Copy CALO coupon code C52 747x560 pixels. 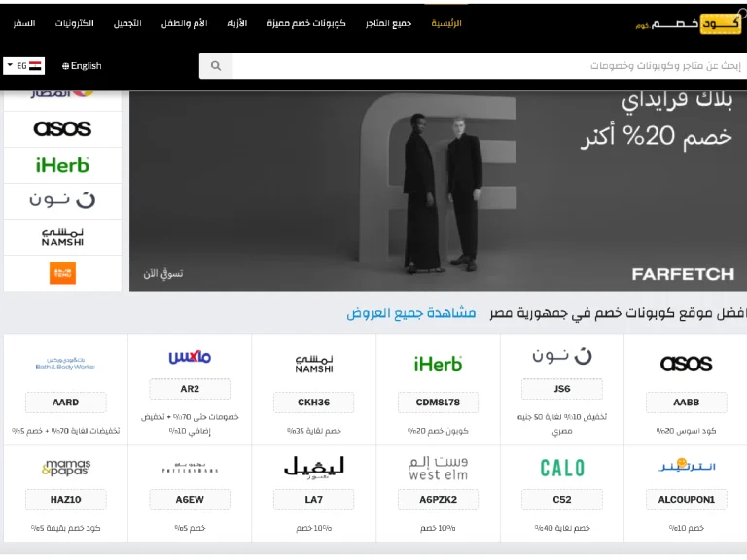tap(562, 500)
